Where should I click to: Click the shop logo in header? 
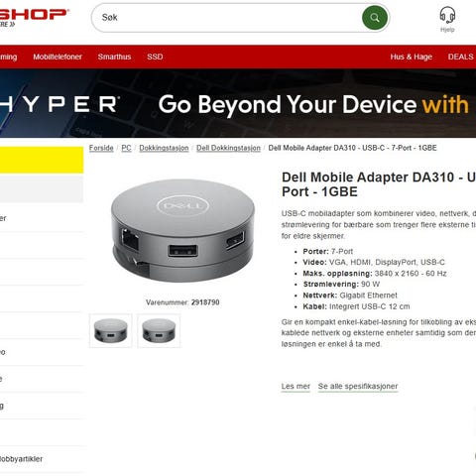[x=33, y=18]
